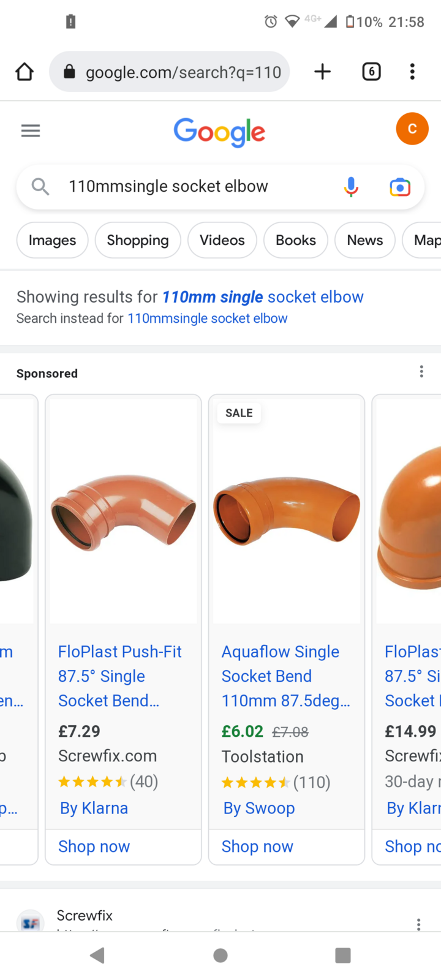Open Google Lens camera search
The width and height of the screenshot is (441, 980).
point(399,187)
